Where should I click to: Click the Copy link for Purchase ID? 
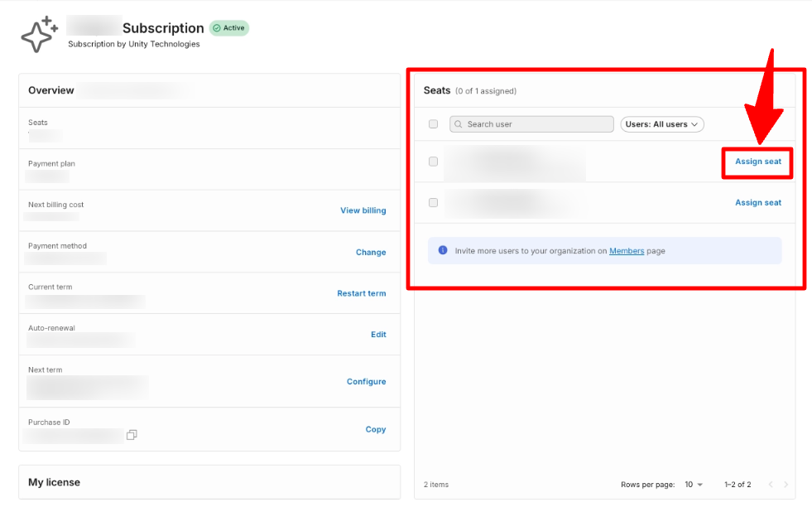pos(376,430)
